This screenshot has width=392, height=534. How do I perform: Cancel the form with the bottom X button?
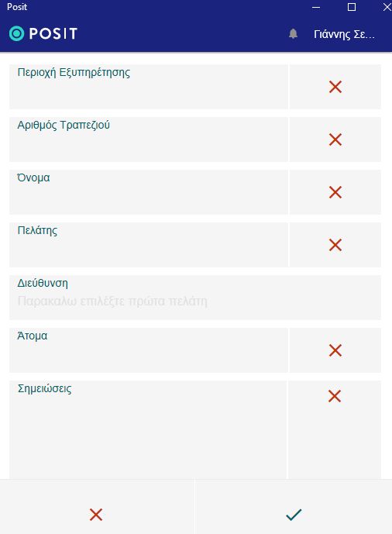coord(96,507)
